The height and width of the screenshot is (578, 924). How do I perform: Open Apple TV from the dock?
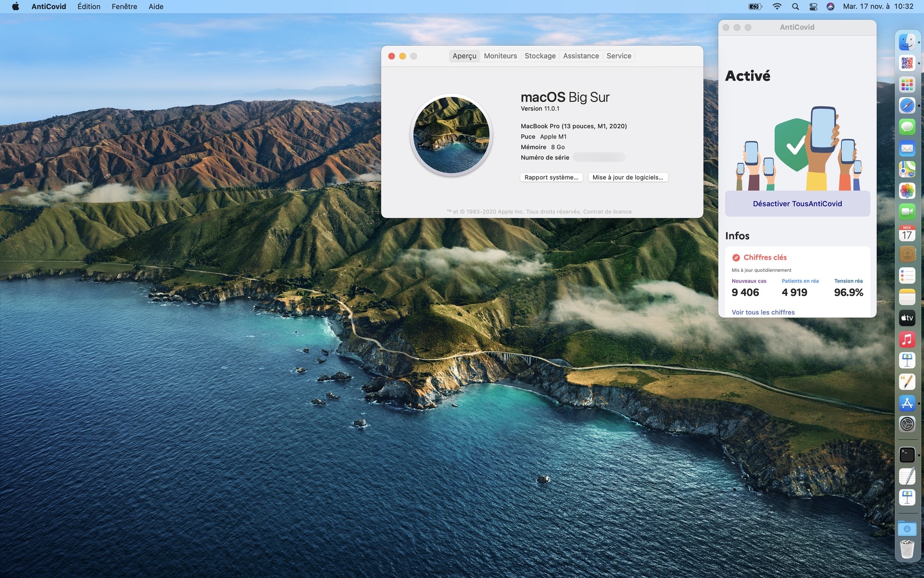click(907, 318)
